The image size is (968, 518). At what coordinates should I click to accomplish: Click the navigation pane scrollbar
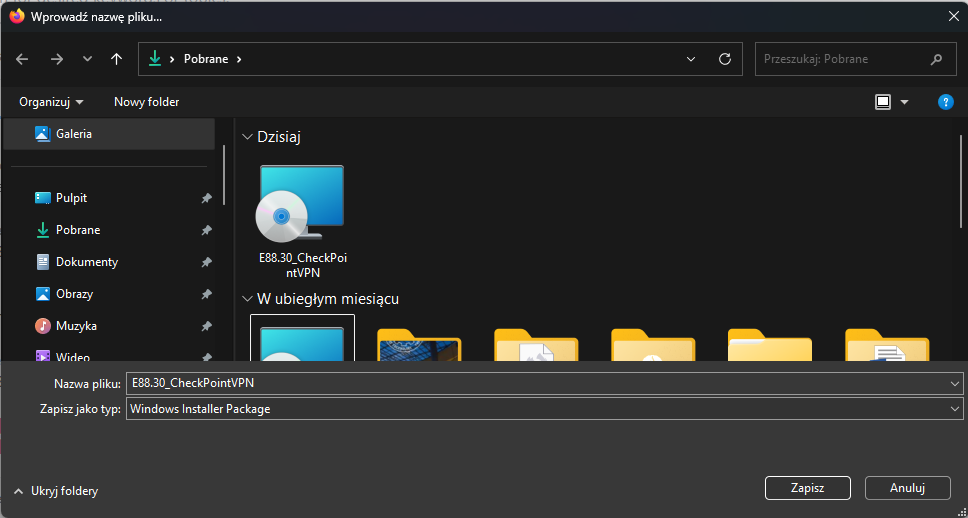[x=224, y=175]
